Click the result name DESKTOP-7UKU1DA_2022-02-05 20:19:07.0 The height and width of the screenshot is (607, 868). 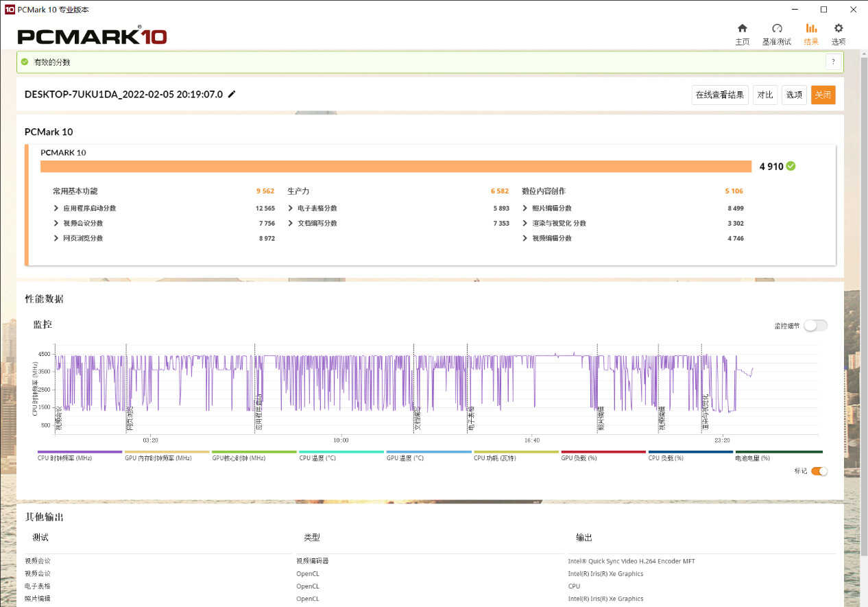pos(123,95)
